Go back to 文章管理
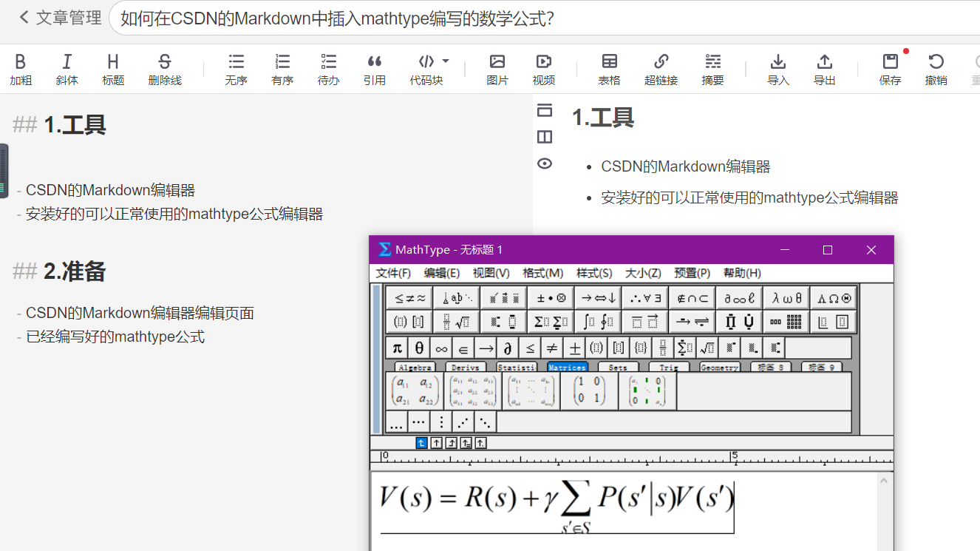Viewport: 980px width, 551px height. [61, 18]
